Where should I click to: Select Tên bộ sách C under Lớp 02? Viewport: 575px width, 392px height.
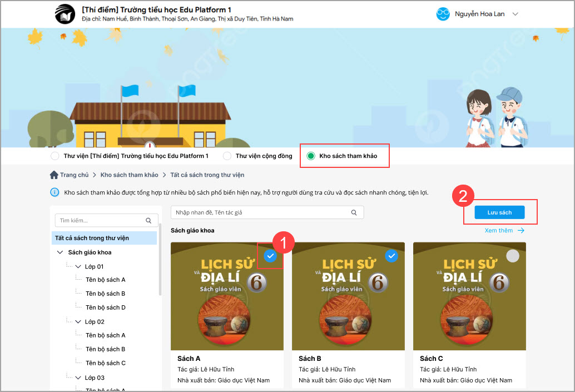point(106,363)
